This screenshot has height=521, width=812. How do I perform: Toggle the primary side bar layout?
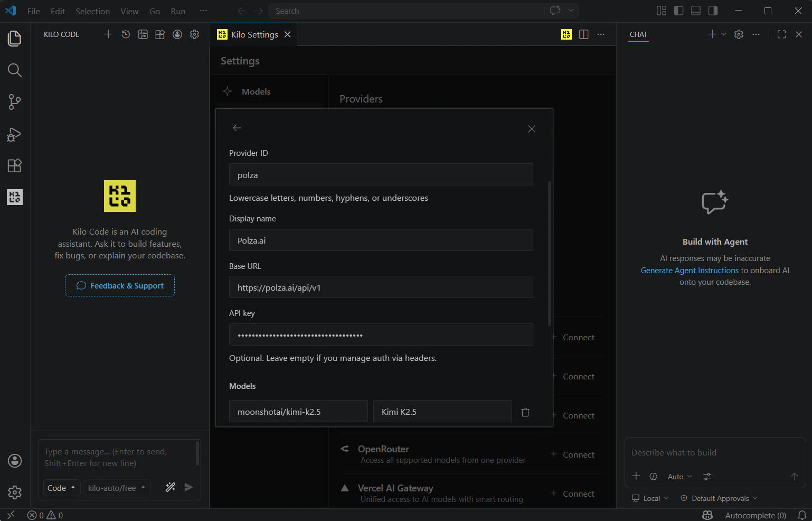(679, 11)
